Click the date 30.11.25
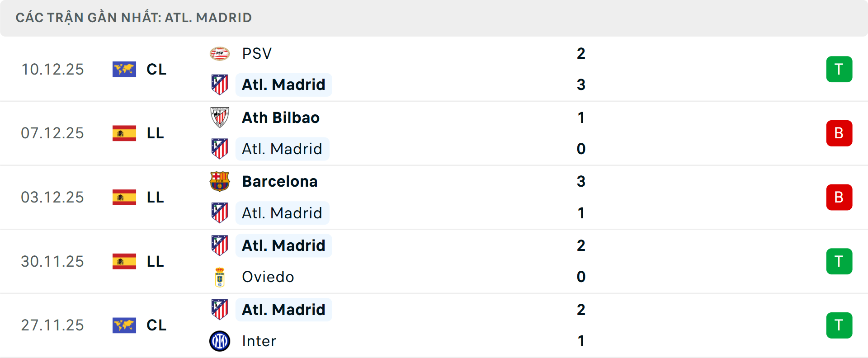This screenshot has height=358, width=868. point(52,261)
